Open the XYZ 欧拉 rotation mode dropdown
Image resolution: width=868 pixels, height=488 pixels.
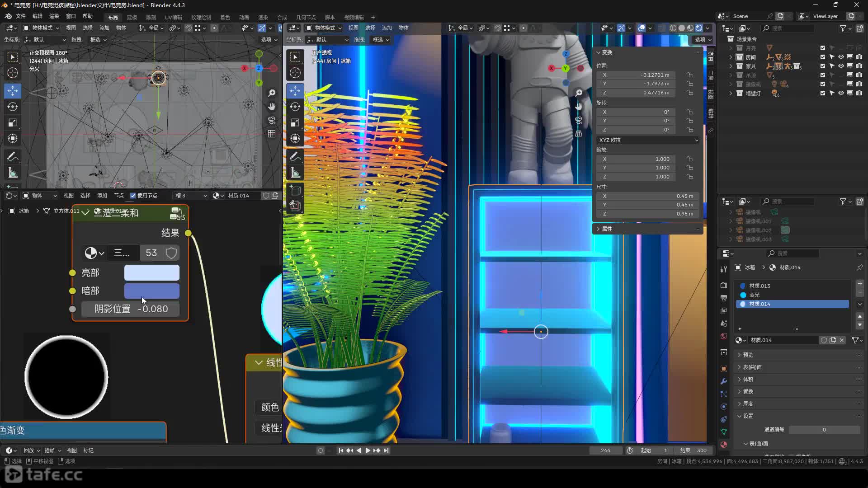pyautogui.click(x=648, y=140)
